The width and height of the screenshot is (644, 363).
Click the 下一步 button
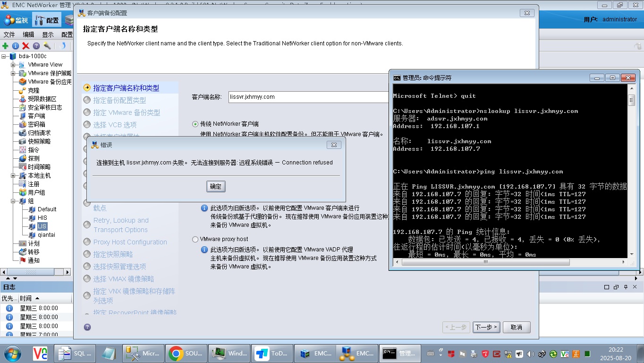[486, 327]
